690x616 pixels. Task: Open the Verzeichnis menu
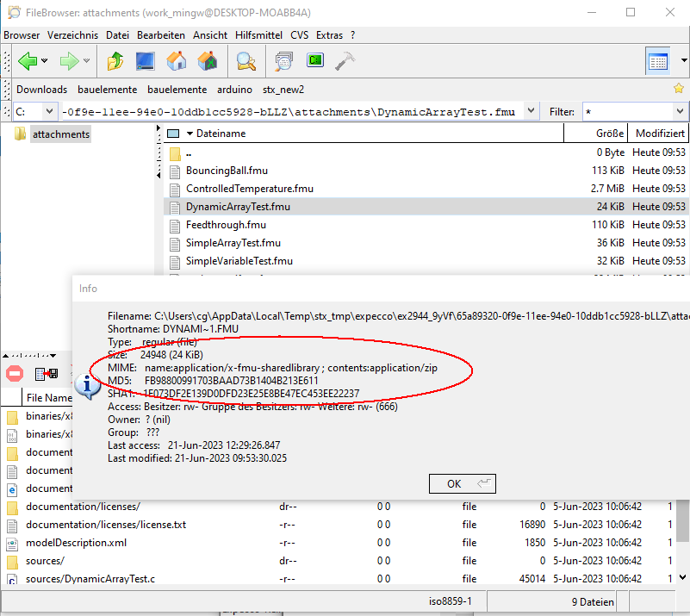[73, 35]
